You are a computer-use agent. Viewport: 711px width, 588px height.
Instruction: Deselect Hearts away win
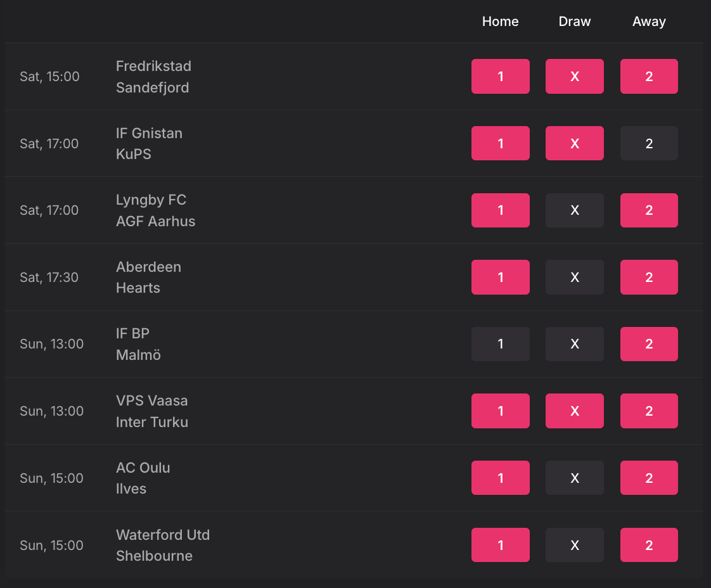[x=649, y=277]
